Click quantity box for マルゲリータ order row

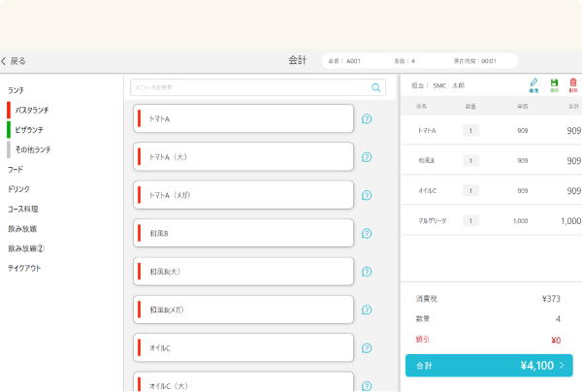(x=471, y=220)
